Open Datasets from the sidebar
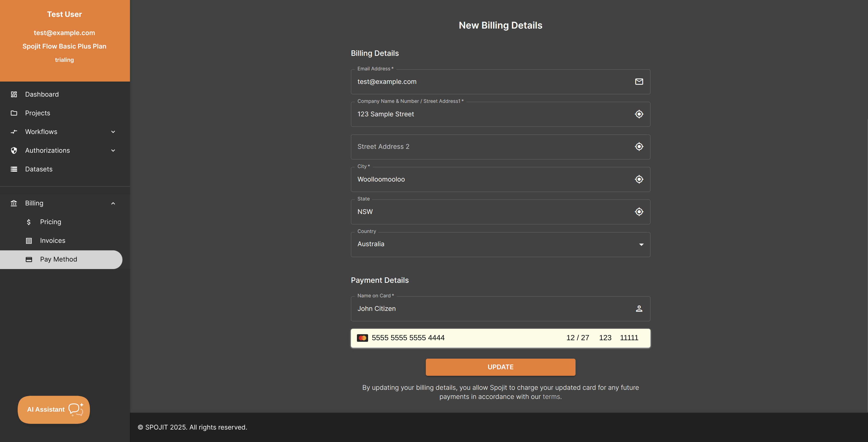 pyautogui.click(x=65, y=169)
